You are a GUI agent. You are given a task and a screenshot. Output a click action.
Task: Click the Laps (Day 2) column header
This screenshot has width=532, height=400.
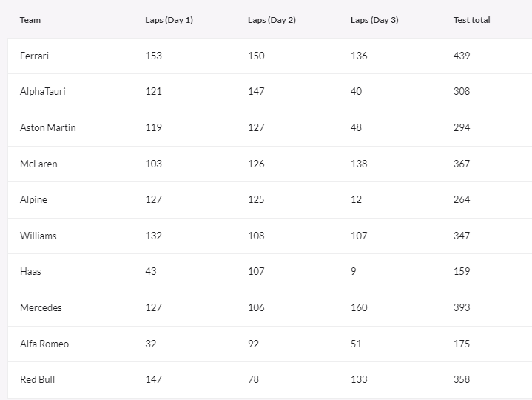(272, 20)
